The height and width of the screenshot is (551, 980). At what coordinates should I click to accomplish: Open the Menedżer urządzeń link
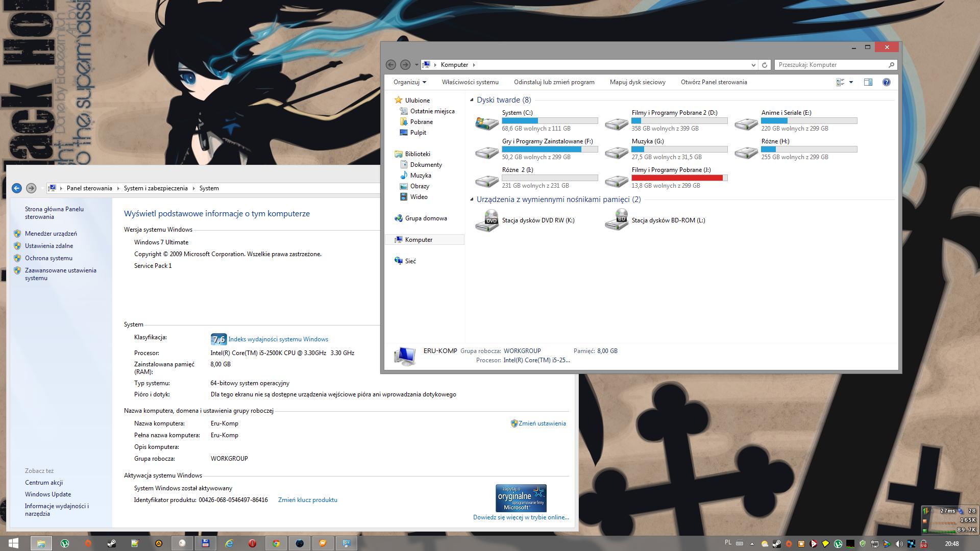click(x=51, y=234)
